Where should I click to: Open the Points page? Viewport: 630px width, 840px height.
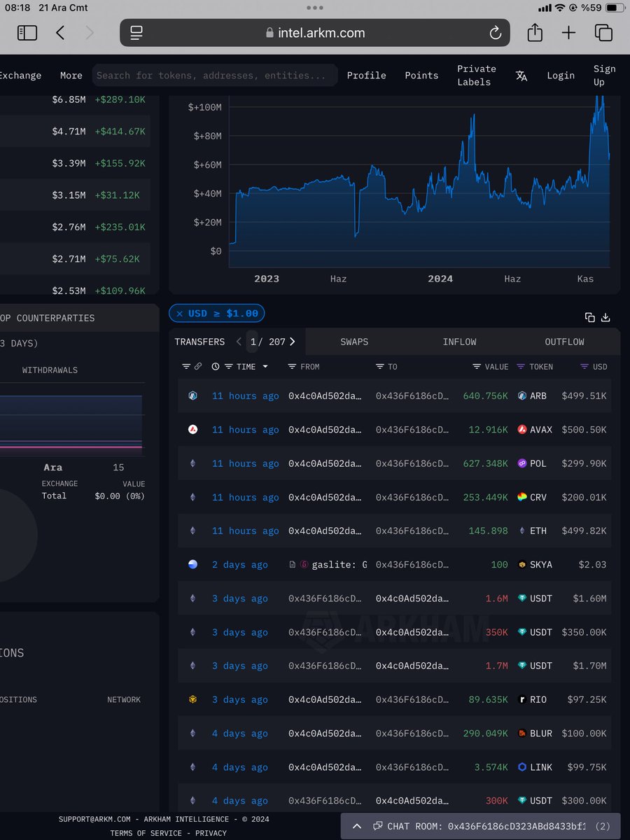(421, 76)
